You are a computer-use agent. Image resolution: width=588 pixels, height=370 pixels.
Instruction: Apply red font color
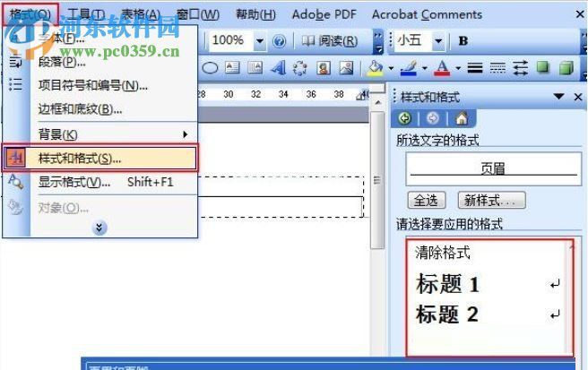pyautogui.click(x=442, y=68)
